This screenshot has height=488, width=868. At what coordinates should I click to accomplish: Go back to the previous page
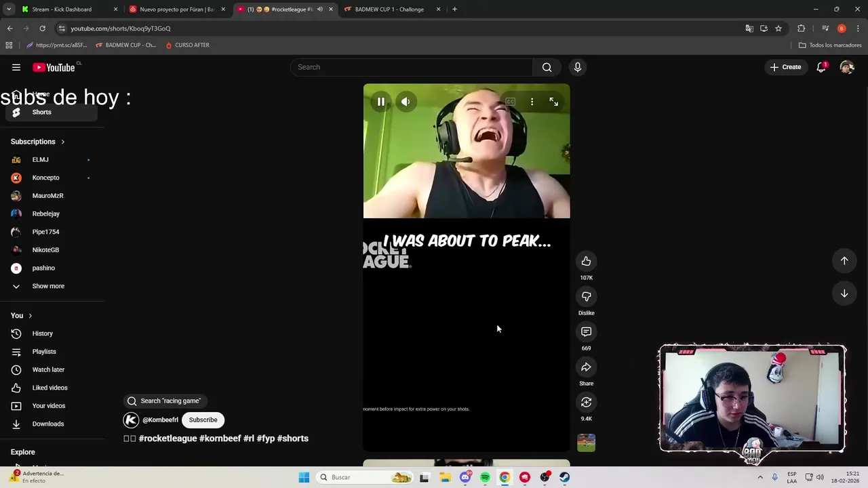(9, 28)
